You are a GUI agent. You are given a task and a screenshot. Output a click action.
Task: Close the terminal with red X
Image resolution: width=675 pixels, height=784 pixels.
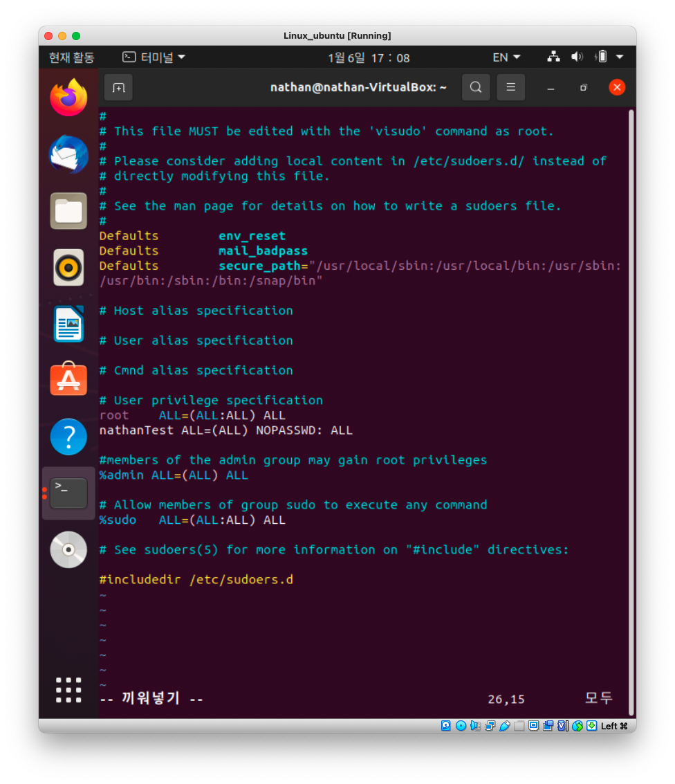(617, 87)
